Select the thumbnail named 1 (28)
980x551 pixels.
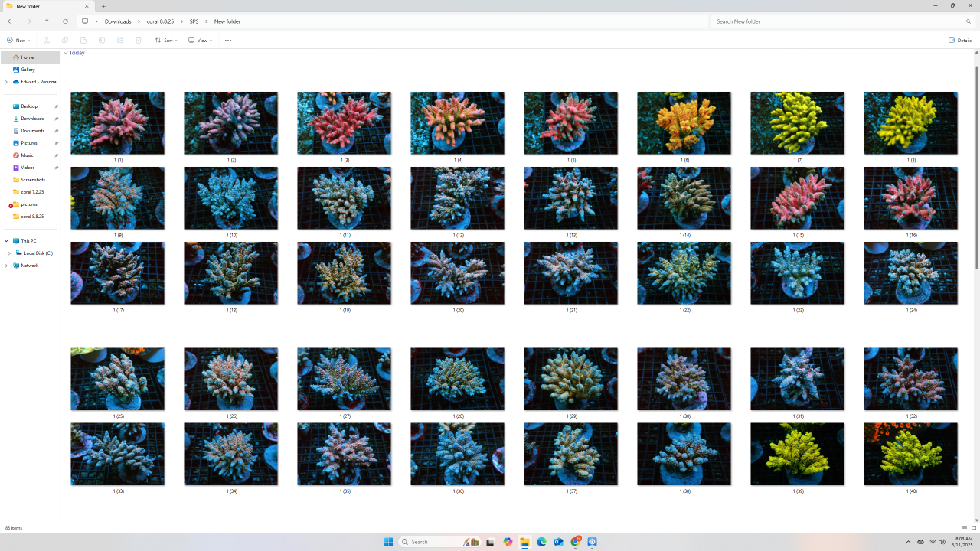[x=458, y=380]
